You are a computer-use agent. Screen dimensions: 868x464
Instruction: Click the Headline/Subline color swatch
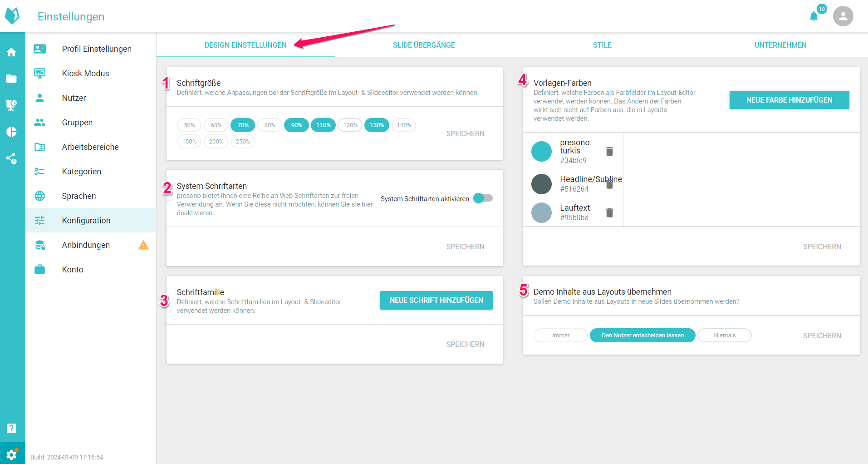pos(541,184)
